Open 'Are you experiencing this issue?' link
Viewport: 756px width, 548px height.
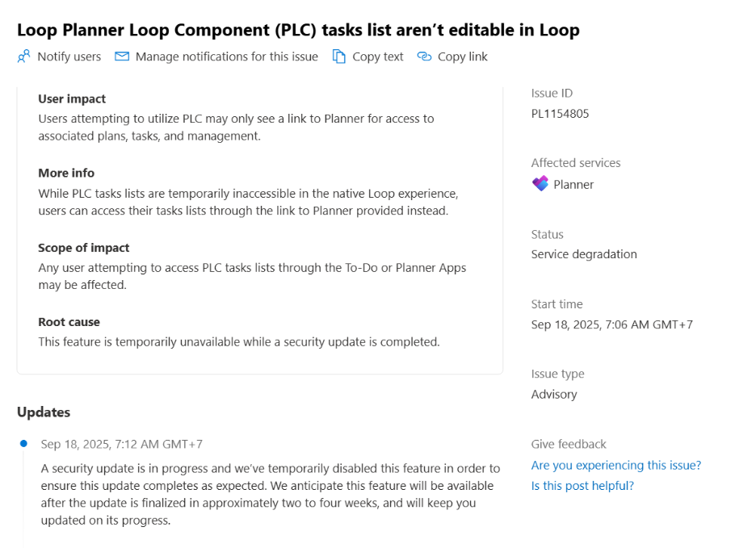pos(615,465)
